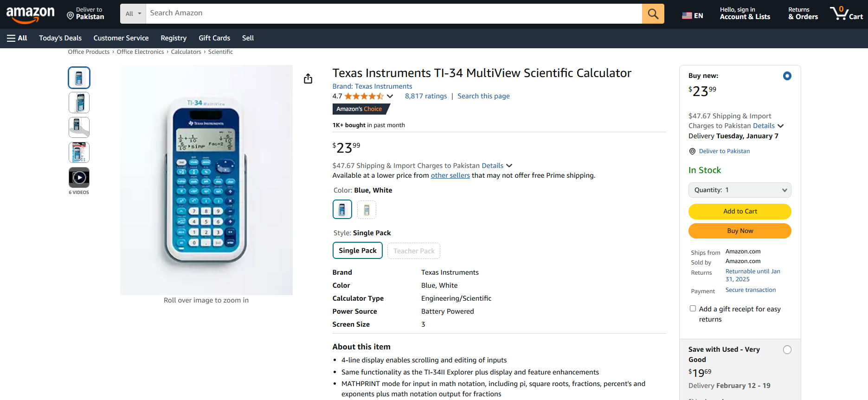Click Search this page link
Viewport: 868px width, 400px height.
coord(483,96)
